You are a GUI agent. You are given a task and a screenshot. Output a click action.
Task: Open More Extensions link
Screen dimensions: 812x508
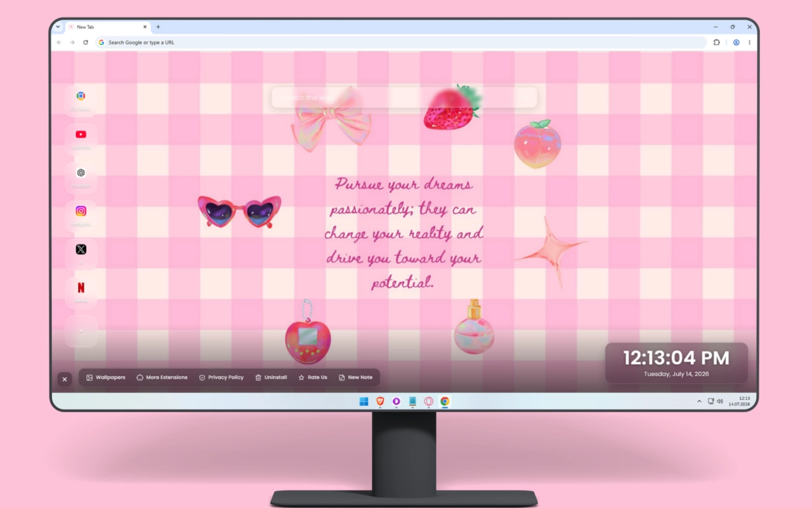pyautogui.click(x=162, y=377)
